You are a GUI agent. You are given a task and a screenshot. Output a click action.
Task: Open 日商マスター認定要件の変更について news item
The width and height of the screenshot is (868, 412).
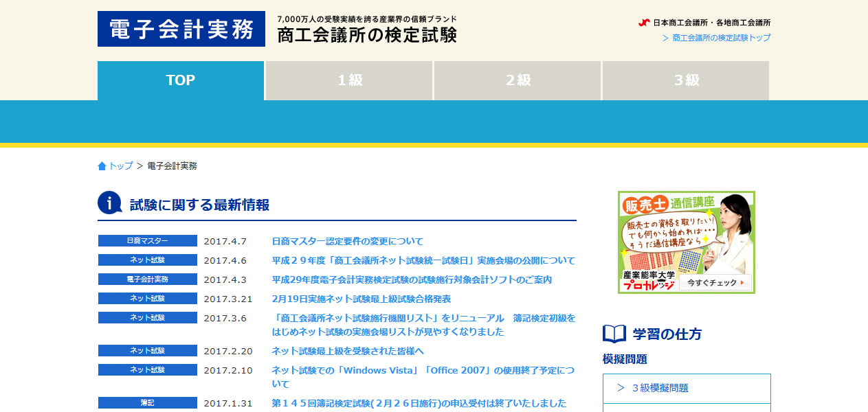pos(348,242)
